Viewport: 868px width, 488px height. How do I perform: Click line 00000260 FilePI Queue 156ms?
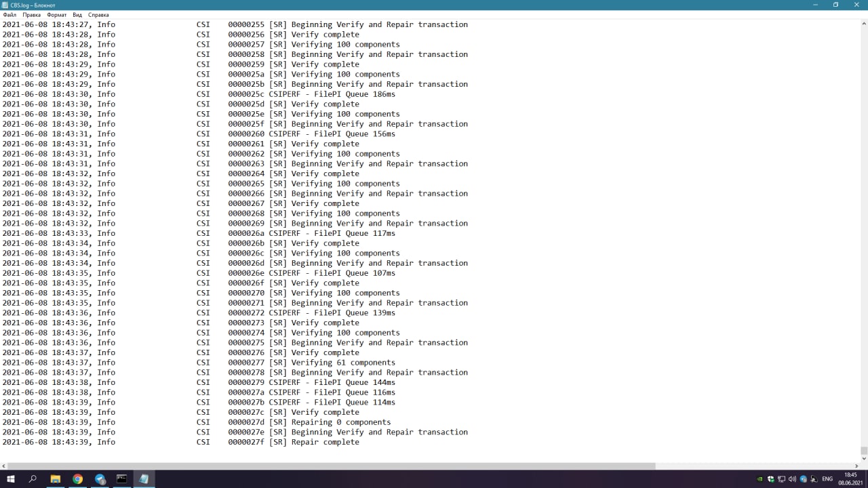click(199, 134)
